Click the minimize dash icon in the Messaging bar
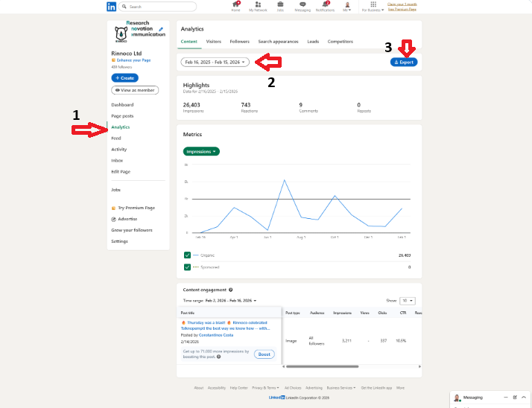Viewport: 532px width, 408px height. tap(505, 397)
